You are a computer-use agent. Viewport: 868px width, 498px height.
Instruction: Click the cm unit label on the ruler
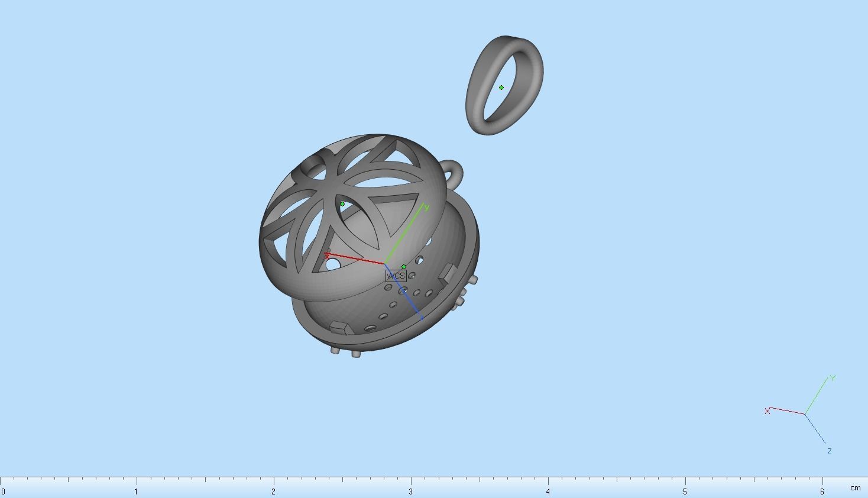[x=855, y=488]
